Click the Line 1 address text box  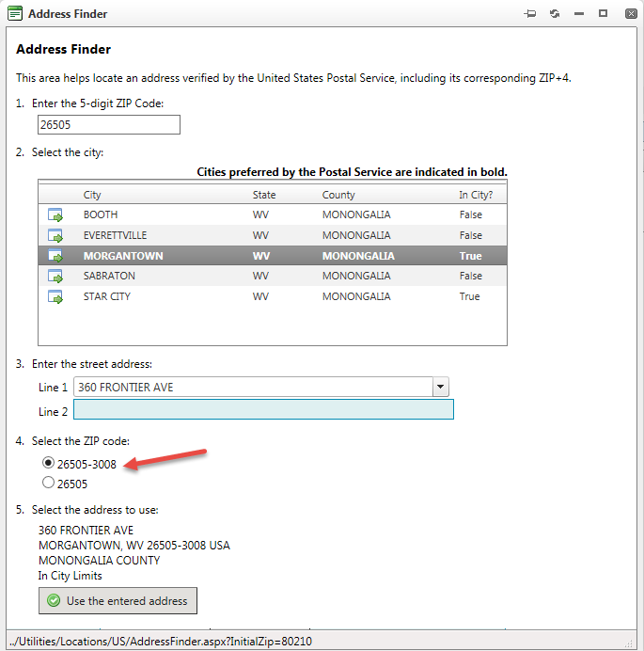coord(252,388)
